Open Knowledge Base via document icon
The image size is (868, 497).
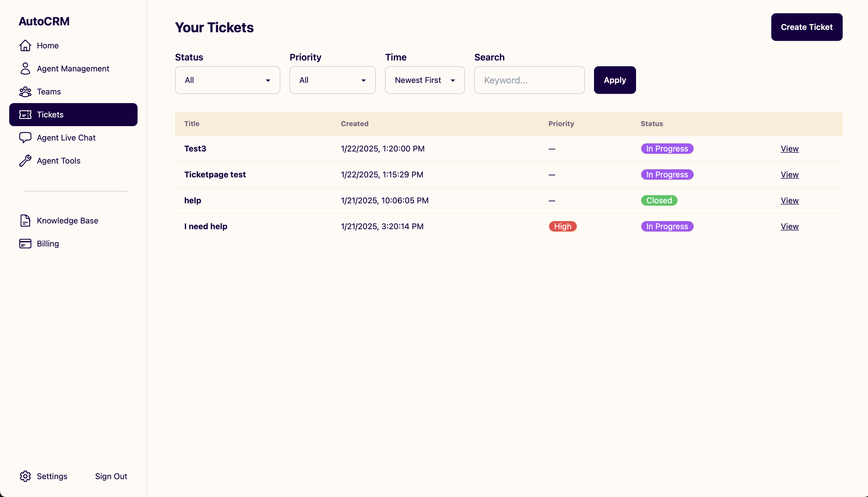[x=25, y=221]
